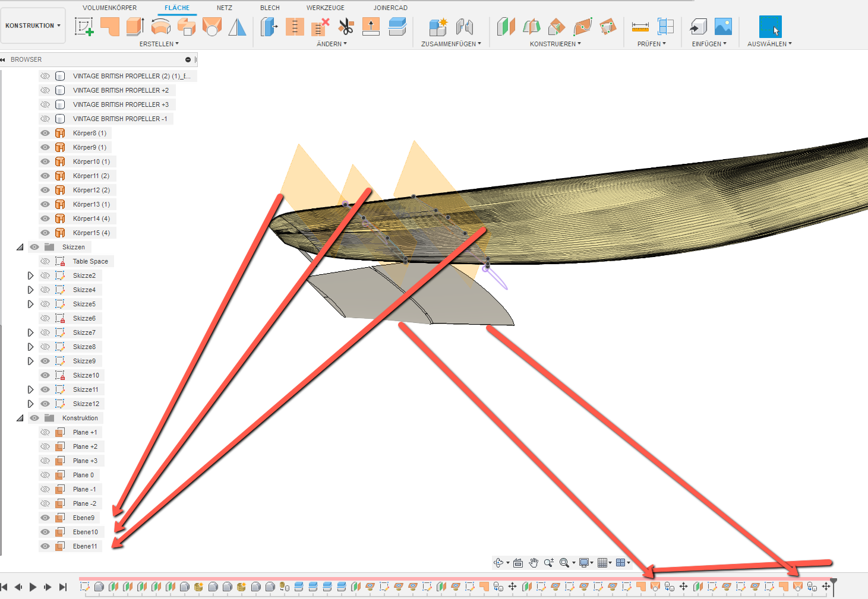This screenshot has height=599, width=868.
Task: Expand the Skizze2 tree item
Action: 30,275
